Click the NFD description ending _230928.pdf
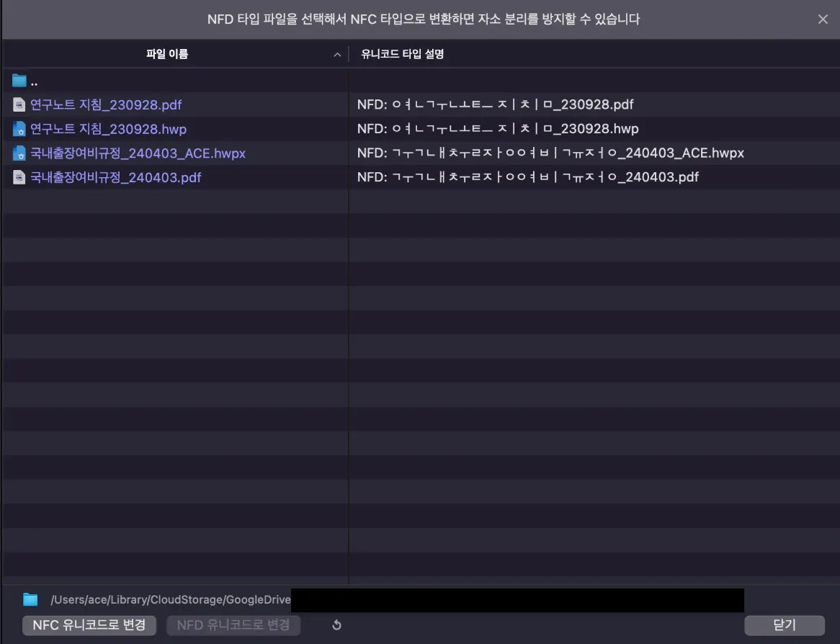 (495, 104)
